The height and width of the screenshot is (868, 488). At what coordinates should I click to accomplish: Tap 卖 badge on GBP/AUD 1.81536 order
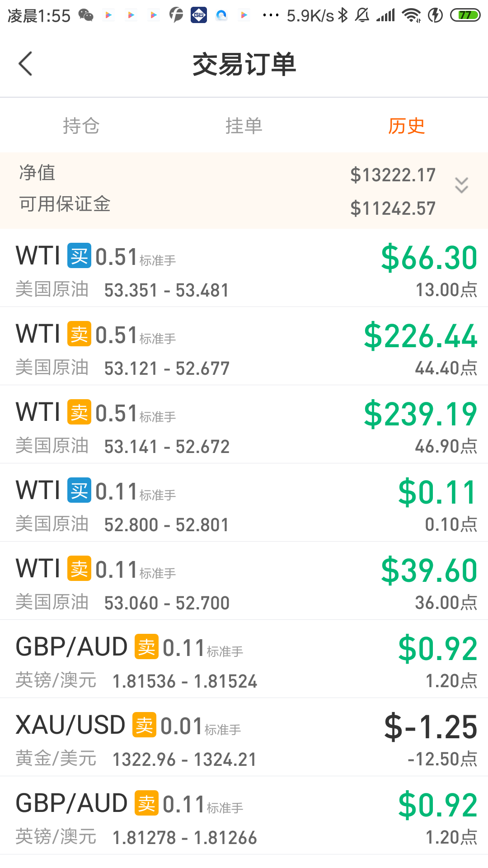click(146, 647)
